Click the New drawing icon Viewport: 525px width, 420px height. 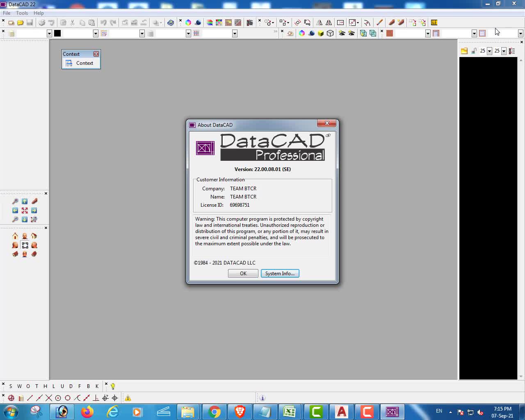click(11, 23)
